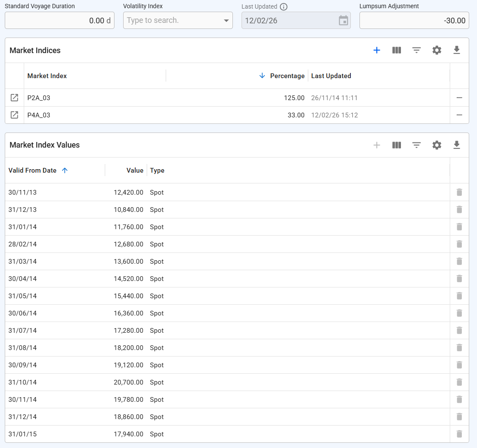This screenshot has width=477, height=448.
Task: Sort by the Type column header
Action: 157,170
